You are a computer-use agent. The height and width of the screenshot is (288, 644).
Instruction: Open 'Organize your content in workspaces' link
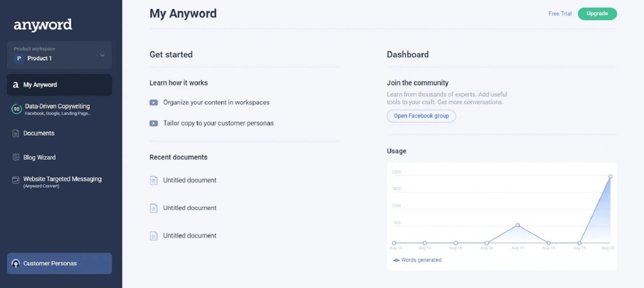coord(216,102)
